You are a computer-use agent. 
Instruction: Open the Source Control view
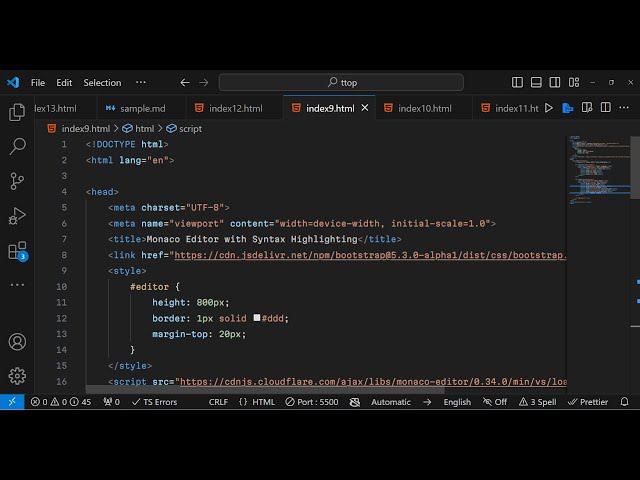17,181
